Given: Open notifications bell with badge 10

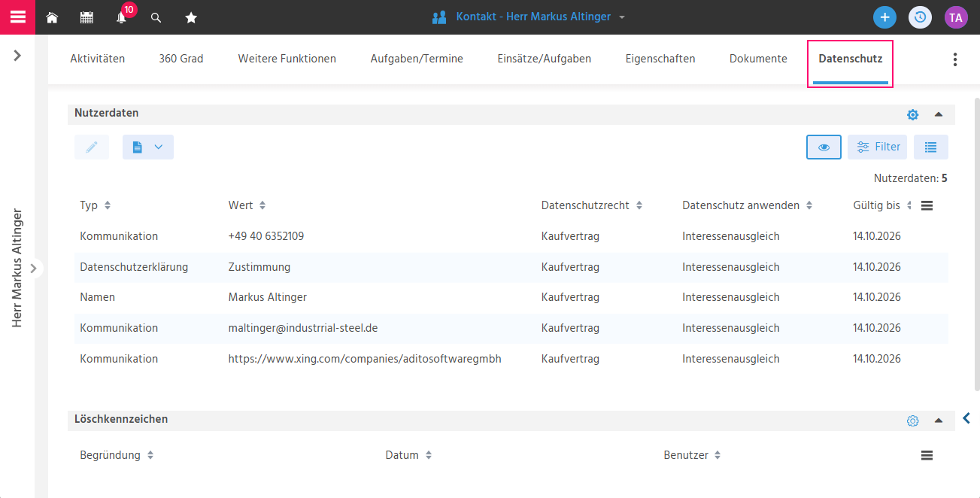Looking at the screenshot, I should (x=121, y=17).
